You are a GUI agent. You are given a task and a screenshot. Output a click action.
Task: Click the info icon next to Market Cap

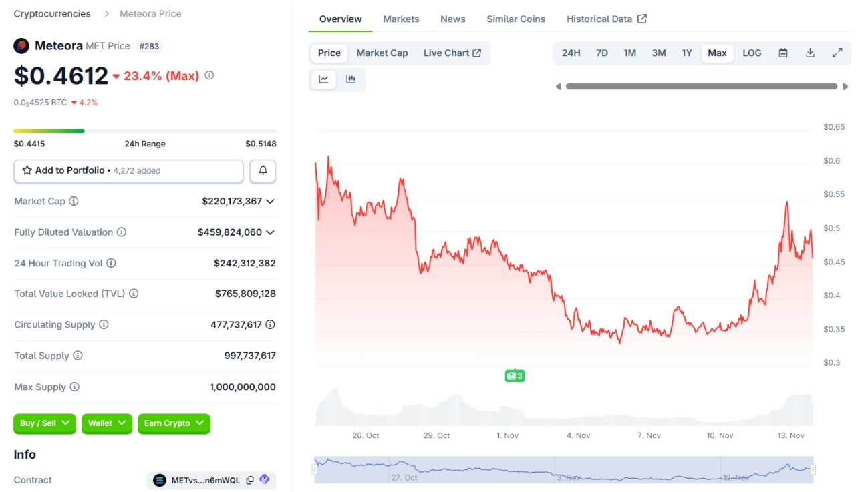[74, 201]
